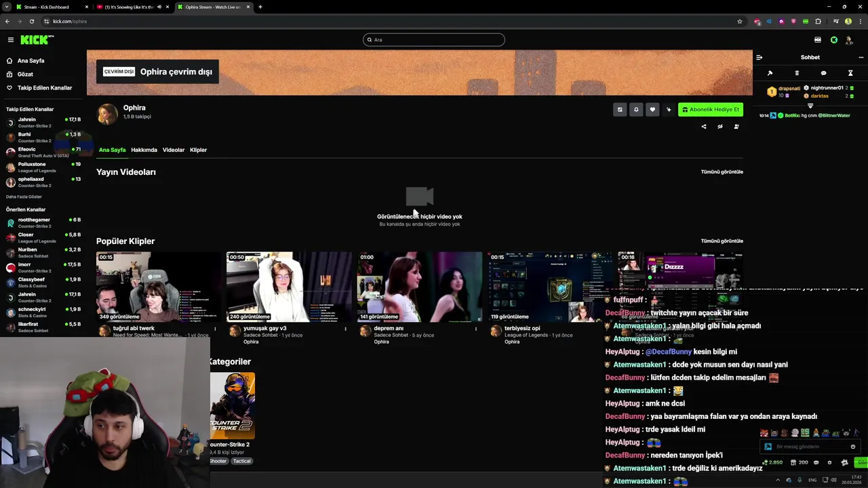This screenshot has height=488, width=868.
Task: Mute the YouTube tab via speaker icon
Action: tap(159, 7)
